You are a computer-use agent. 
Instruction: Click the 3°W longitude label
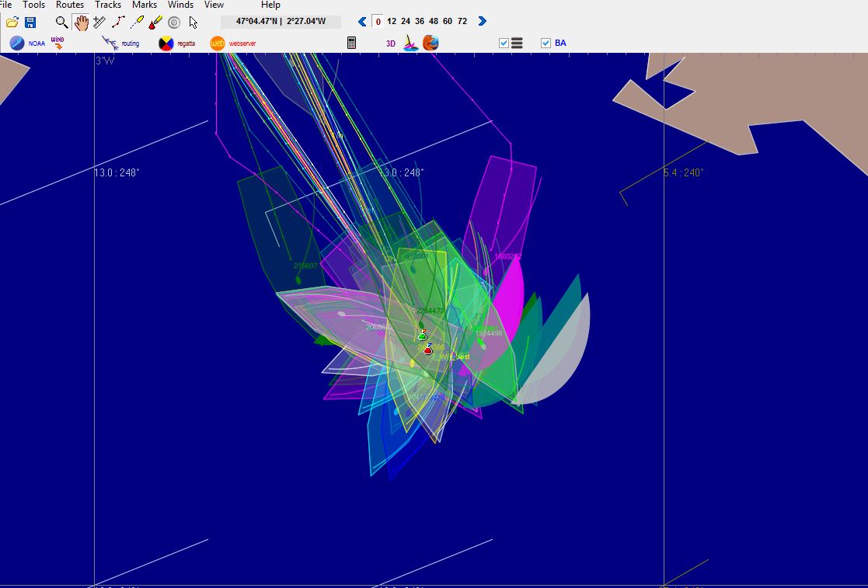click(105, 61)
